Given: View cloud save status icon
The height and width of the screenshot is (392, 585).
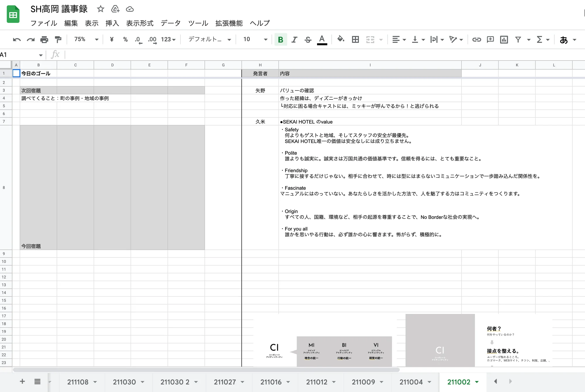Looking at the screenshot, I should [130, 9].
